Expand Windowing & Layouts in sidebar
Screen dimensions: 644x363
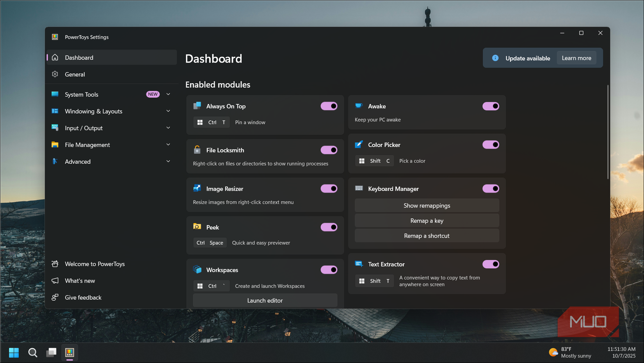point(168,111)
